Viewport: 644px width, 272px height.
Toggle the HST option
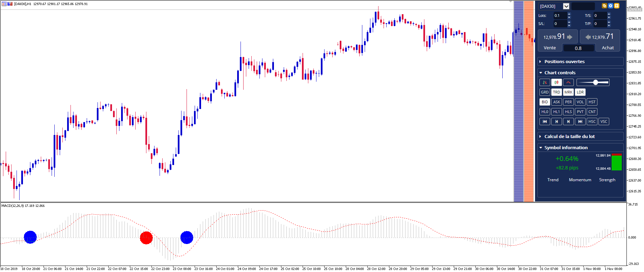tap(592, 102)
